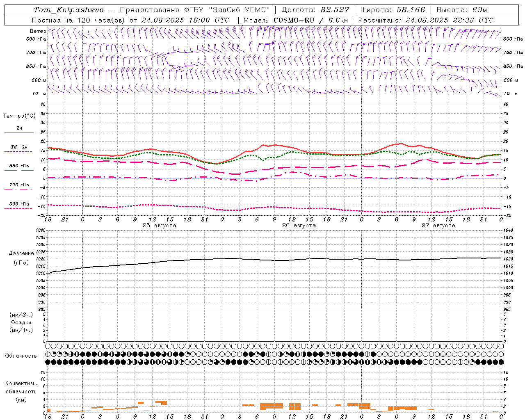
Task: Click the black pressure curve in the Давление chart
Action: tap(275, 260)
